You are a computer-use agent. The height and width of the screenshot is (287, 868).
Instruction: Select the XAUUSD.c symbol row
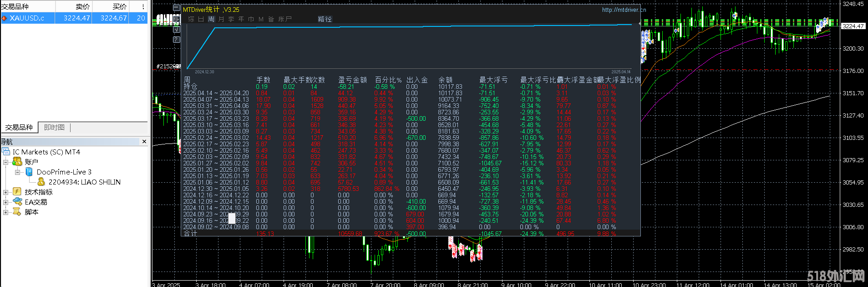(27, 18)
